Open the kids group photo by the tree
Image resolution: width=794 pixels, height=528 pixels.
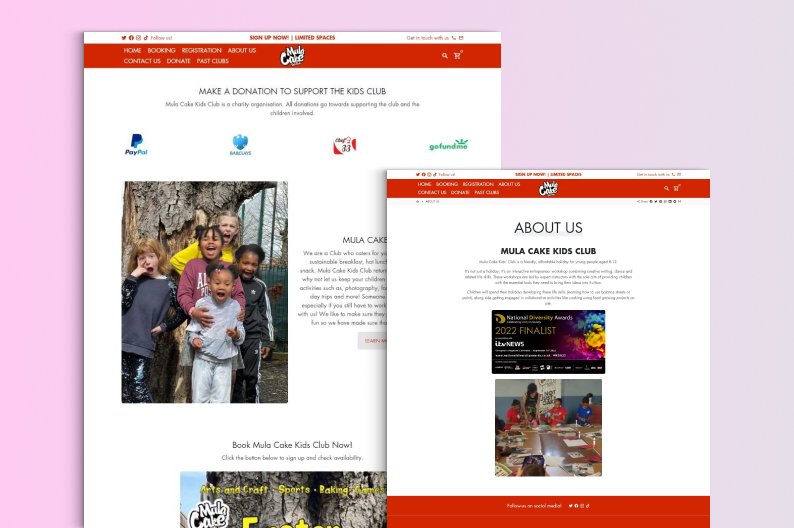[205, 292]
